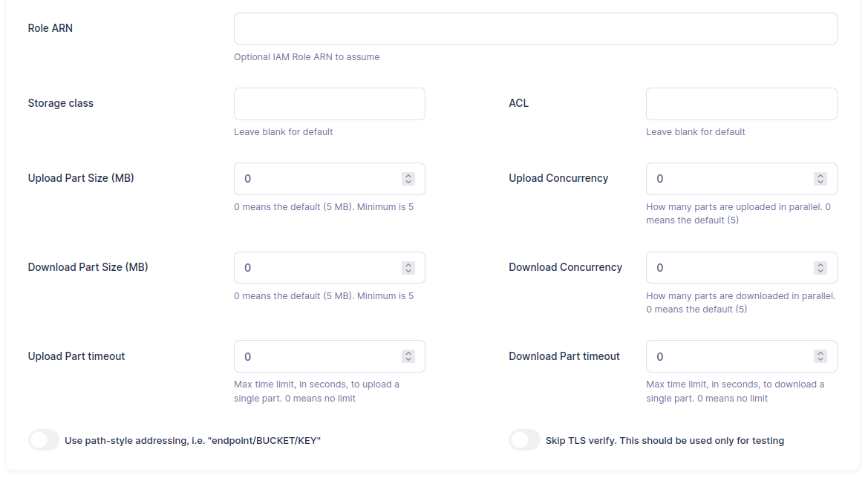This screenshot has height=478, width=868.
Task: Click the ACL input field
Action: pos(741,104)
